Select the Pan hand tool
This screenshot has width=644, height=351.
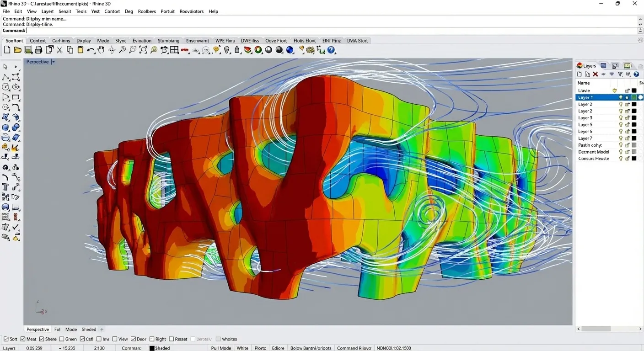(x=101, y=50)
